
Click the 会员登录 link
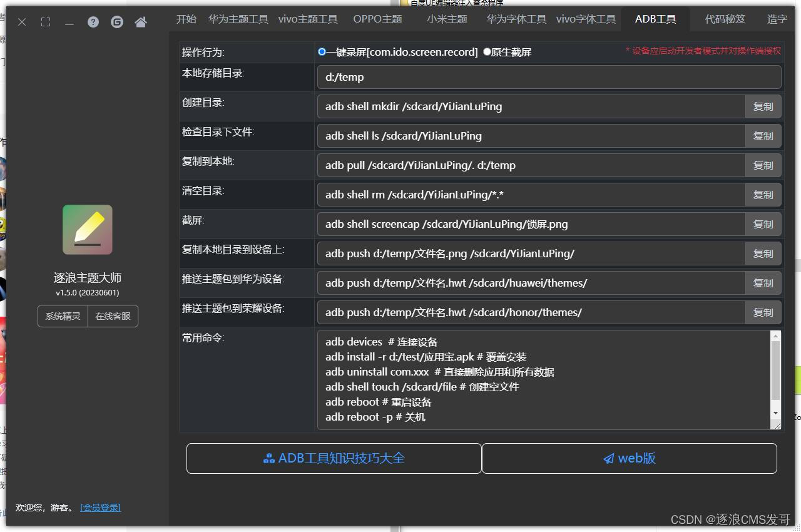click(101, 508)
